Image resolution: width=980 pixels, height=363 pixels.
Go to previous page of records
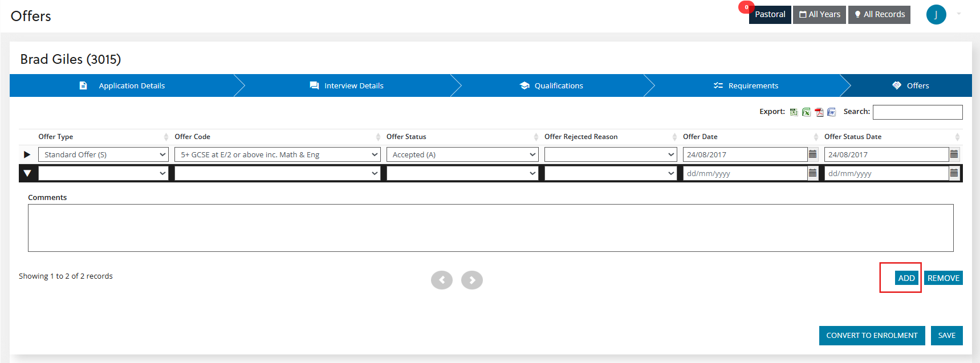(441, 280)
